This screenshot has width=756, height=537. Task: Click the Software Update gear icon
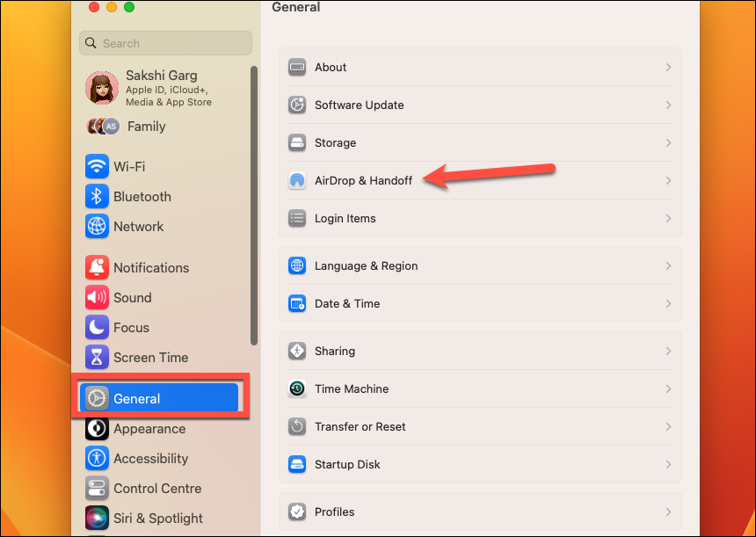[297, 105]
